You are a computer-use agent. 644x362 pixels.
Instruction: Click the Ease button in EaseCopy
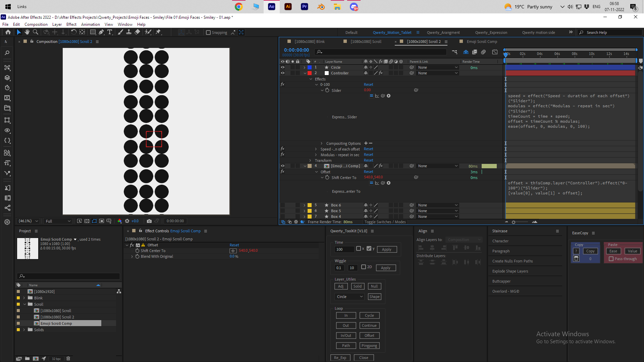pos(613,251)
